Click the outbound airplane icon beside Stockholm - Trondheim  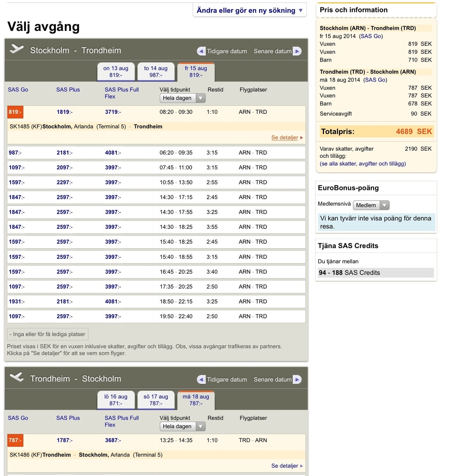point(17,49)
